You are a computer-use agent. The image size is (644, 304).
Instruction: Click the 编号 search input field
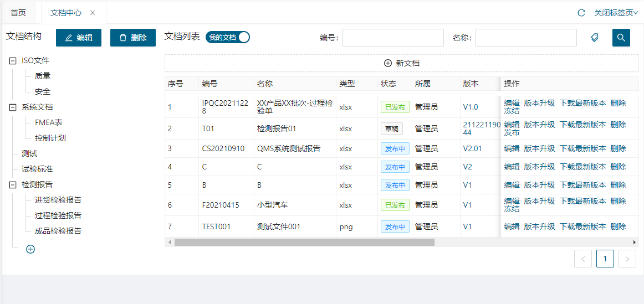coord(393,38)
